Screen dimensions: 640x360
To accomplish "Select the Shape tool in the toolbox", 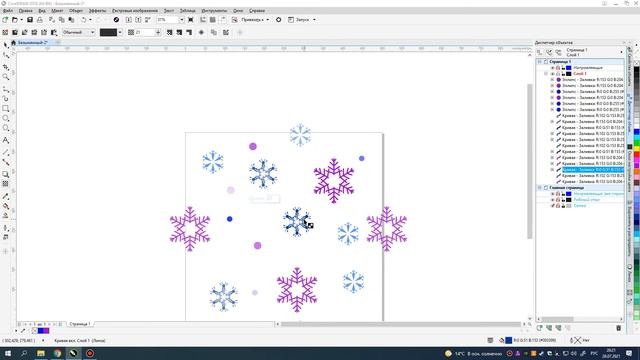I will point(5,55).
